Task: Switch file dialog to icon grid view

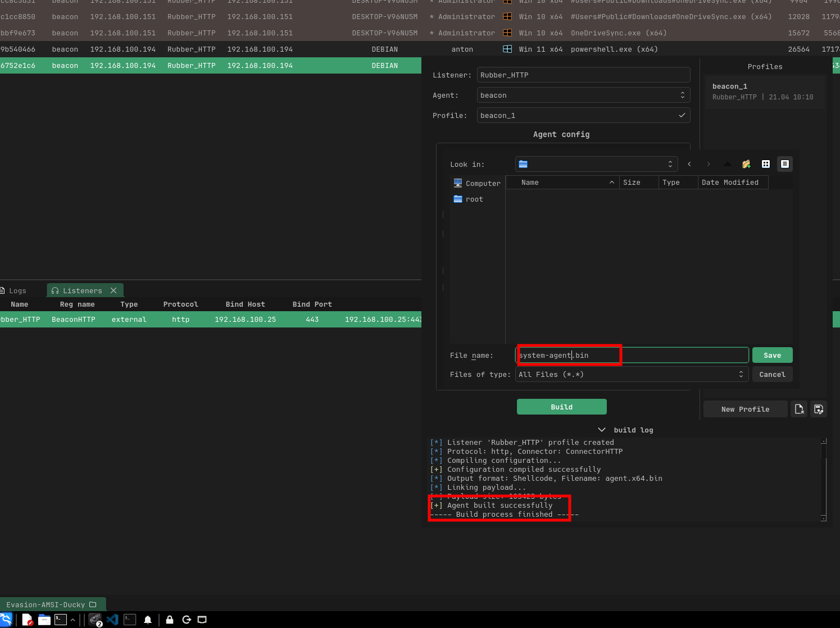Action: pos(765,164)
